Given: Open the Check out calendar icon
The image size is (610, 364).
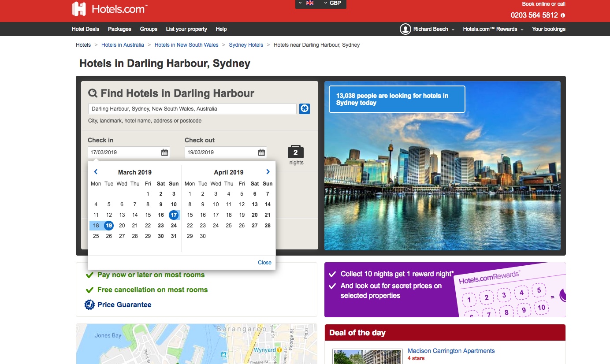Looking at the screenshot, I should 261,152.
